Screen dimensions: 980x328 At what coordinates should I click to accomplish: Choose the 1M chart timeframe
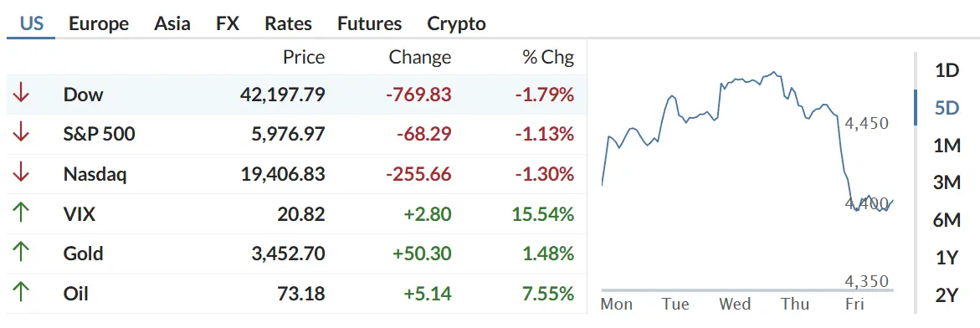click(947, 145)
